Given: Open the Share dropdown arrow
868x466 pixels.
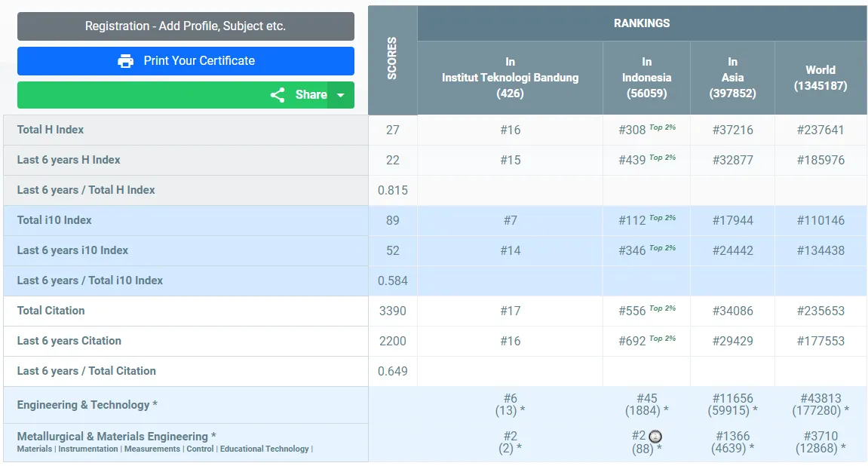Looking at the screenshot, I should click(340, 95).
